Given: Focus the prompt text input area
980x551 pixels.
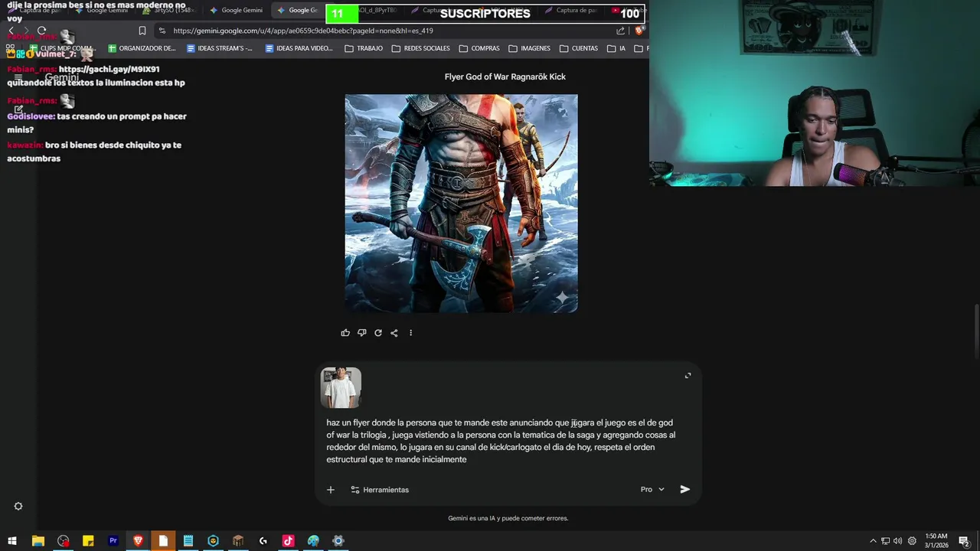Looking at the screenshot, I should tap(501, 441).
